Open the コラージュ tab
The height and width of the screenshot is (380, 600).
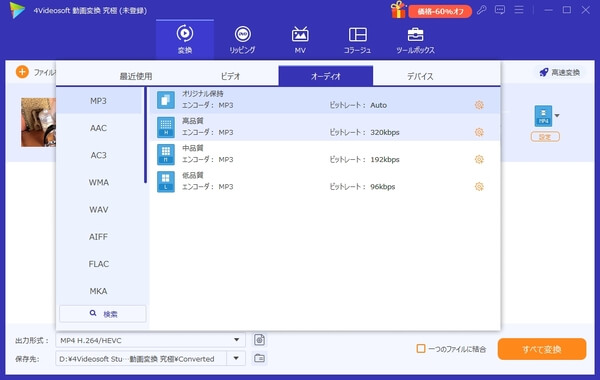357,39
